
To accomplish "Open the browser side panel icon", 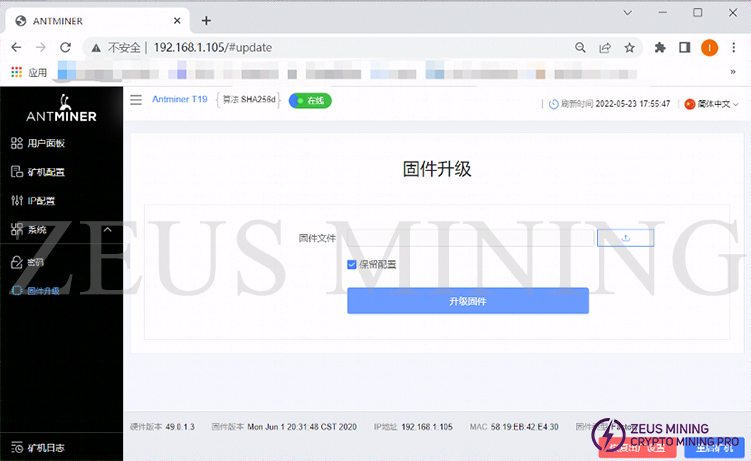I will [685, 47].
